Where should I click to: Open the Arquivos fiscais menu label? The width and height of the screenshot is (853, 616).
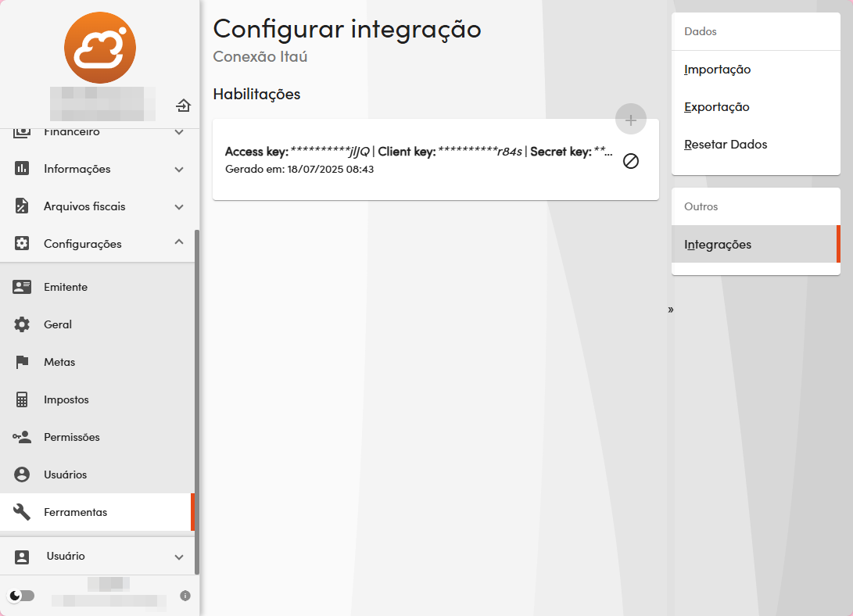click(x=85, y=206)
